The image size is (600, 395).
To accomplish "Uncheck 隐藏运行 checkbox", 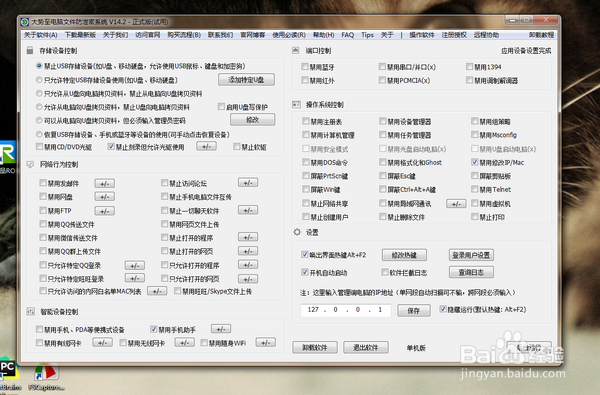I will point(443,309).
